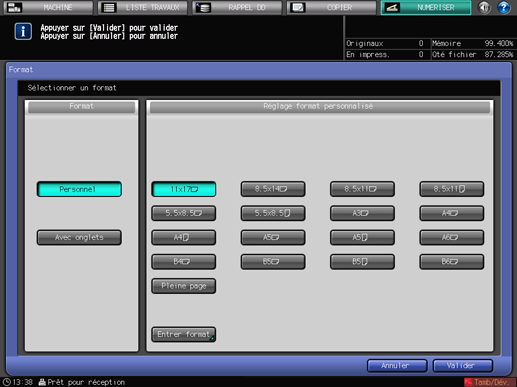Screen dimensions: 517x387
Task: Click the clock icon in status bar
Action: click(7, 382)
